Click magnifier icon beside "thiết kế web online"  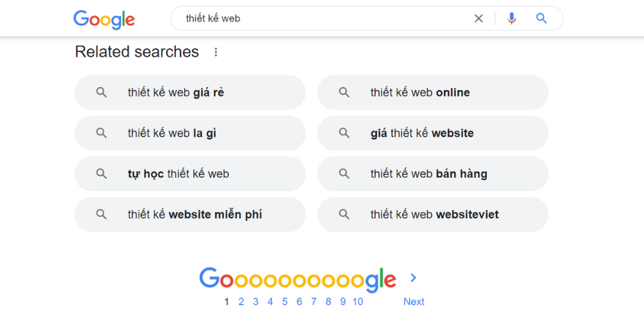click(x=344, y=93)
